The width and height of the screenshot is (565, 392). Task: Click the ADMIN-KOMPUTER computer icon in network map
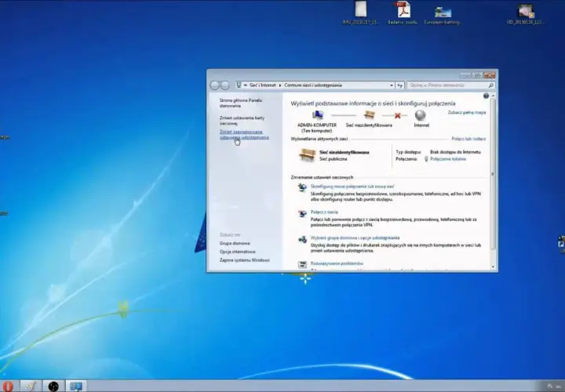tap(318, 115)
